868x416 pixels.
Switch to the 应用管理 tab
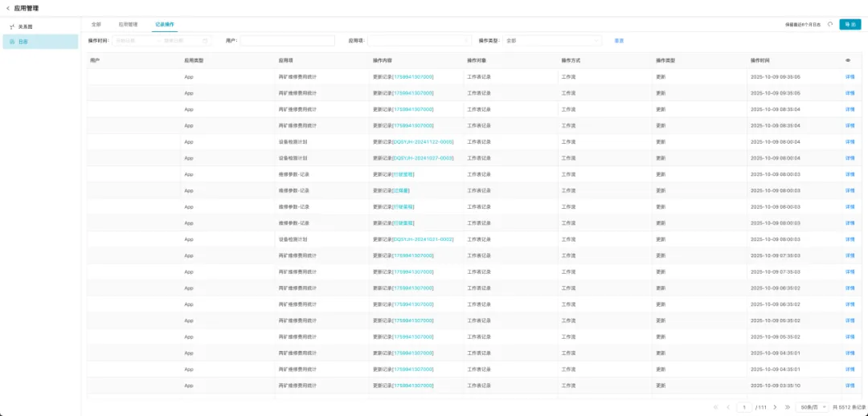(128, 24)
